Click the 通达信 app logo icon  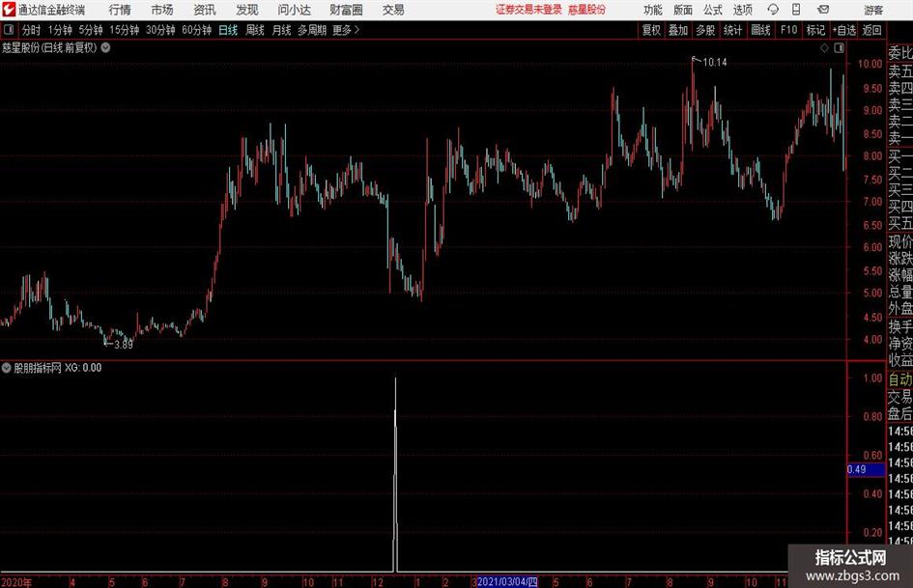(x=8, y=10)
